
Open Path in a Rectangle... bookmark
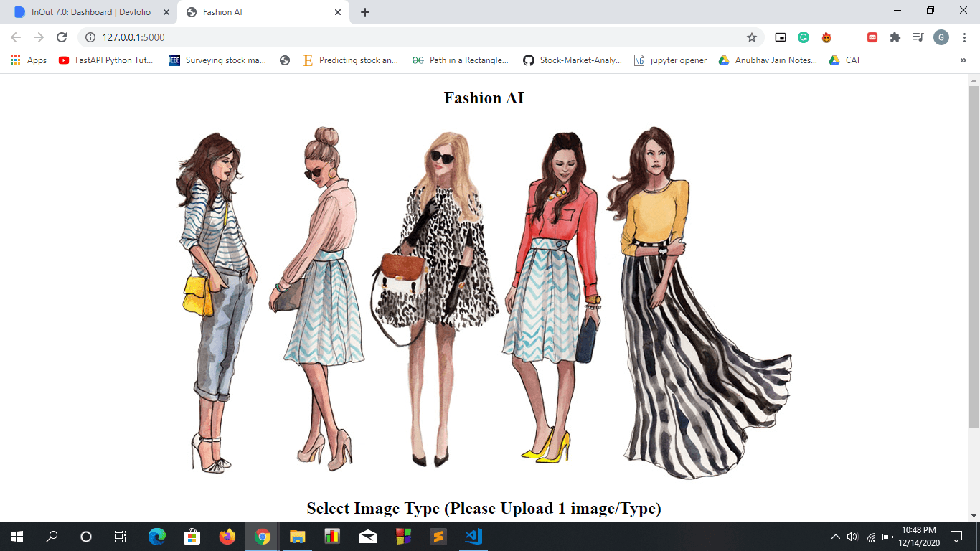(461, 60)
